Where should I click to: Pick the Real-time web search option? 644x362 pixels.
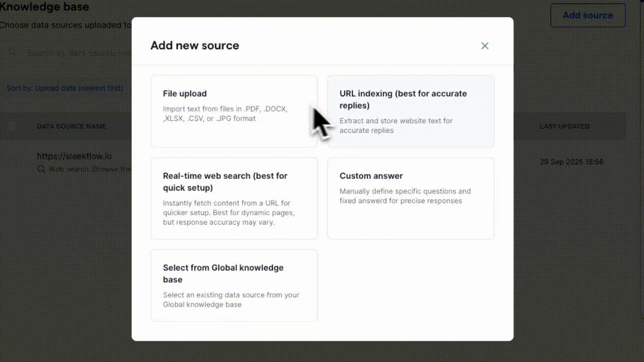pyautogui.click(x=234, y=199)
